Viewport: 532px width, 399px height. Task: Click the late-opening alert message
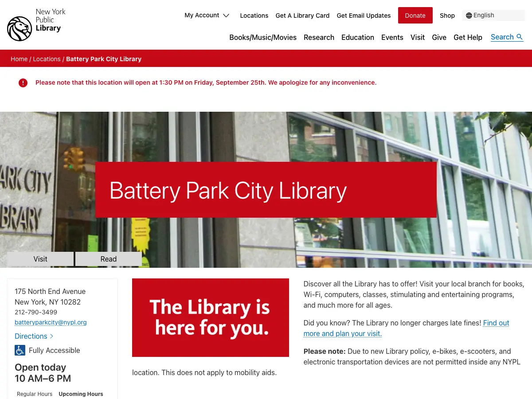click(206, 82)
